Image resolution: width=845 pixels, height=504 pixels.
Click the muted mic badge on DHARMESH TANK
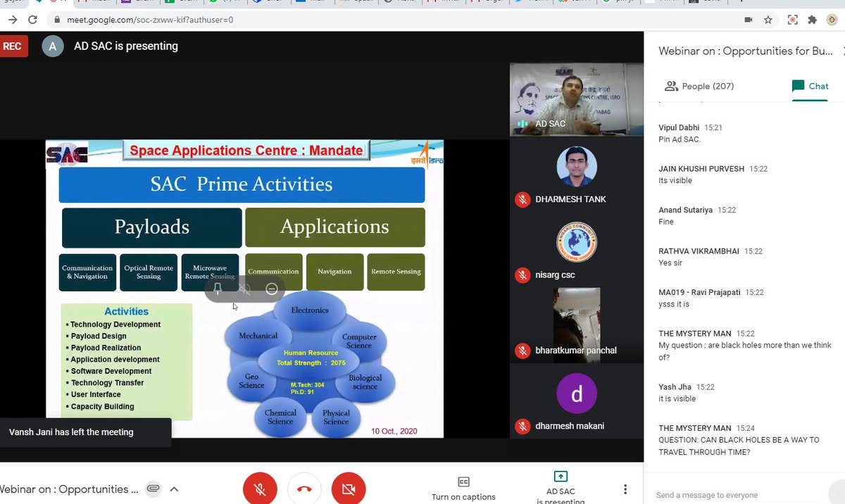click(522, 199)
